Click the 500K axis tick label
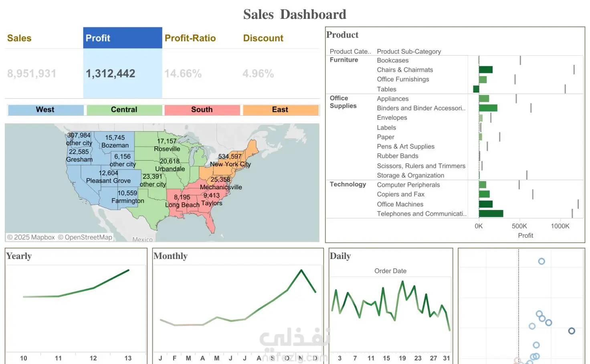 coord(519,226)
